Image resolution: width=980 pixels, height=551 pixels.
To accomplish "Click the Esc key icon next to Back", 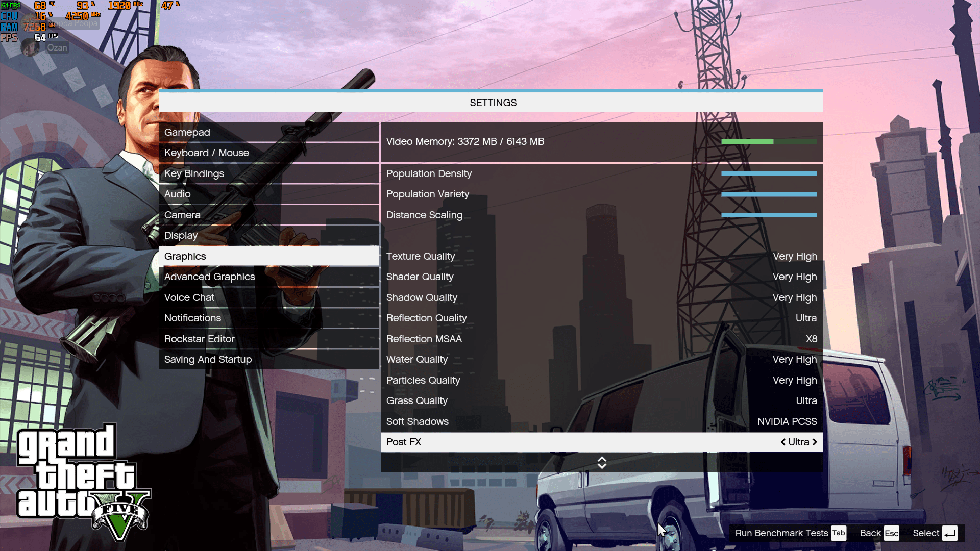I will point(891,533).
